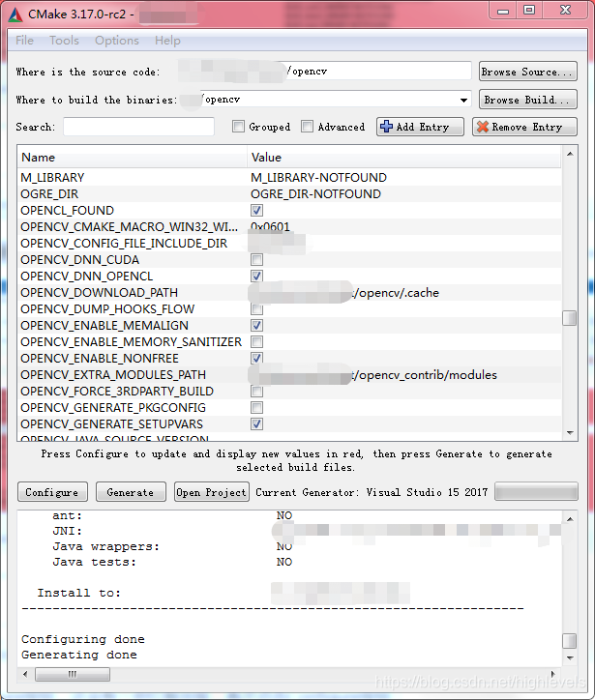Click the Generate button
The height and width of the screenshot is (700, 595).
click(131, 492)
